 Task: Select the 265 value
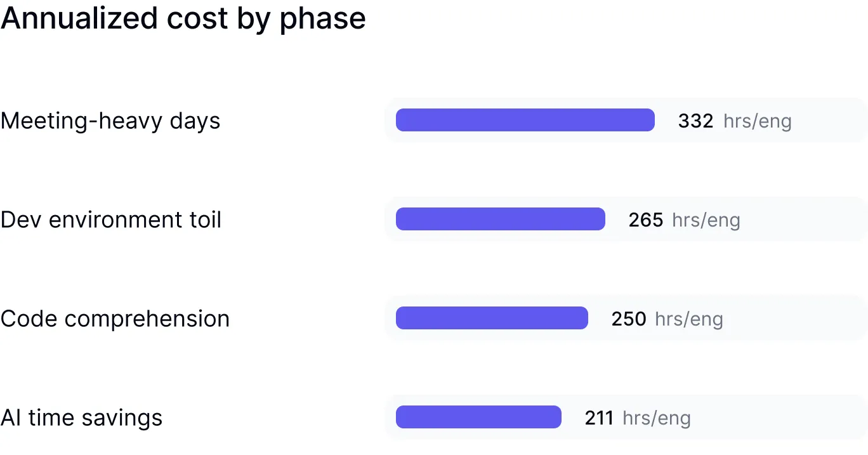pyautogui.click(x=646, y=220)
